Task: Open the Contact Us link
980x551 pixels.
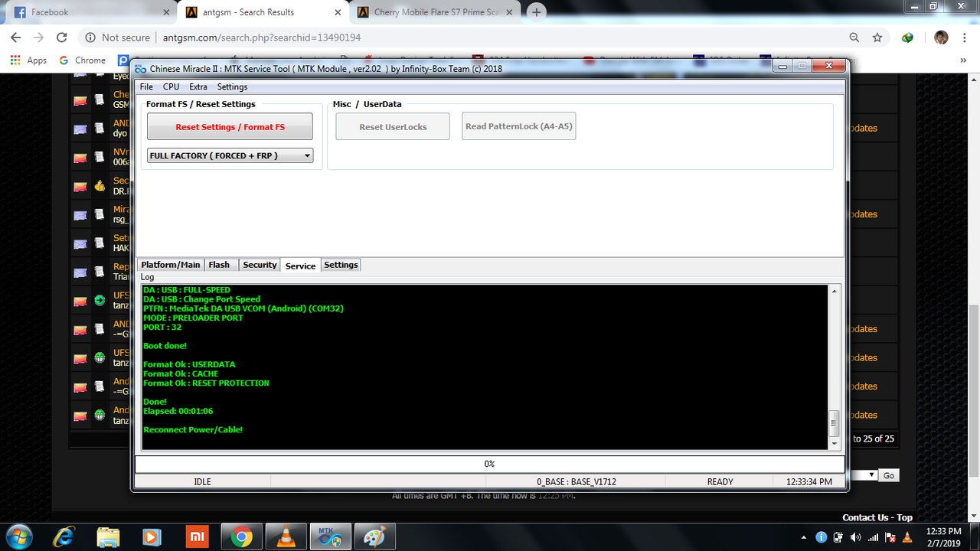Action: (865, 518)
